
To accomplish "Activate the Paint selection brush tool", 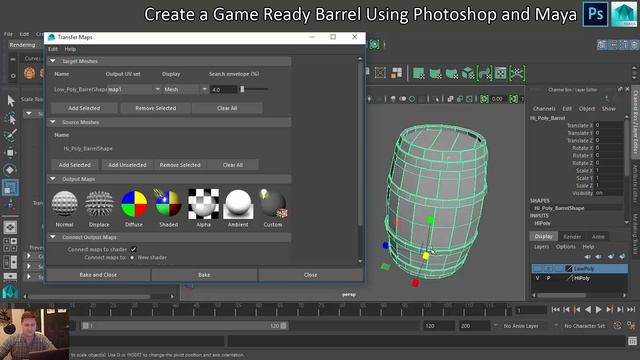I will [x=10, y=136].
